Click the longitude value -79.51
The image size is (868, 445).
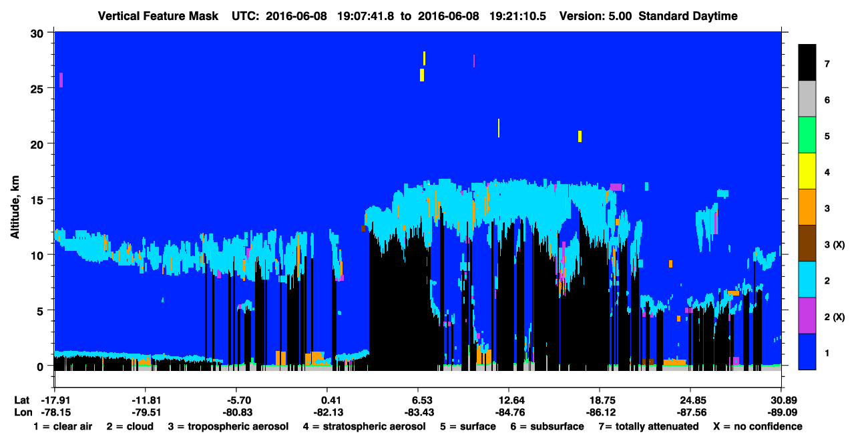pyautogui.click(x=145, y=412)
